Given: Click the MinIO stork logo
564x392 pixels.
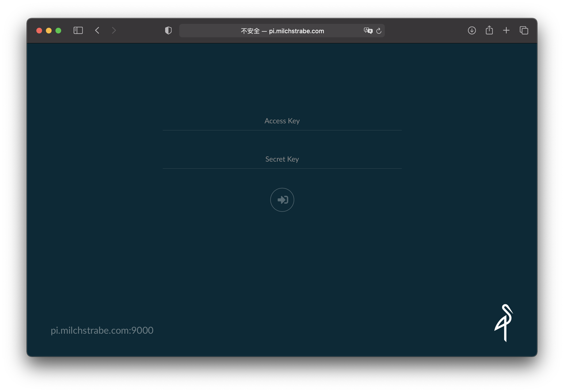Looking at the screenshot, I should (504, 323).
